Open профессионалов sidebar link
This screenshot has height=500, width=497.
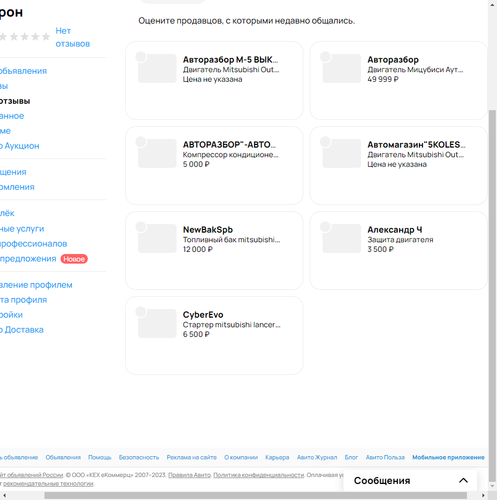pos(33,244)
